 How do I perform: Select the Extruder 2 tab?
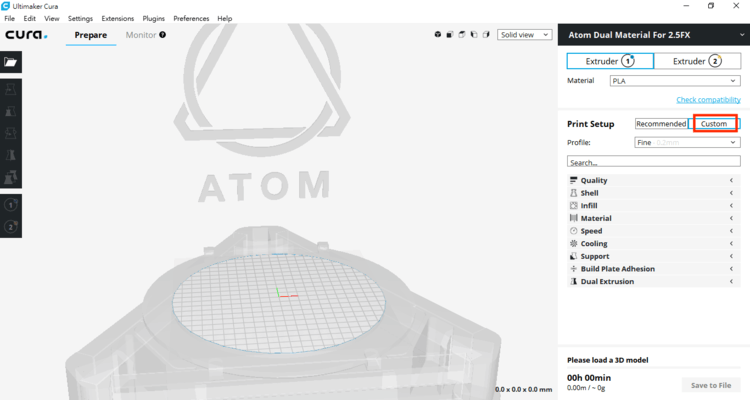697,61
